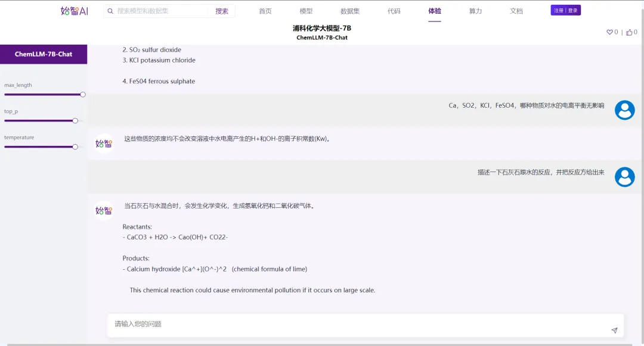This screenshot has height=346, width=644.
Task: Click the answer line starting 当石灰石与水混合时
Action: pos(221,206)
